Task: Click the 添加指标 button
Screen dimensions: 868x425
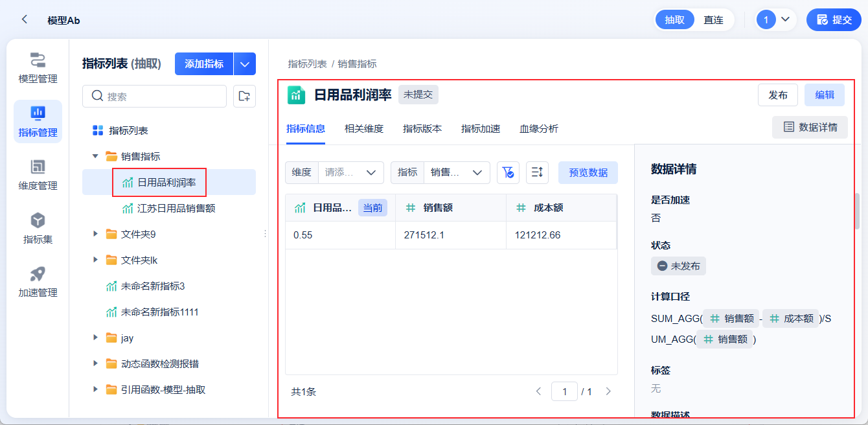Action: (204, 63)
